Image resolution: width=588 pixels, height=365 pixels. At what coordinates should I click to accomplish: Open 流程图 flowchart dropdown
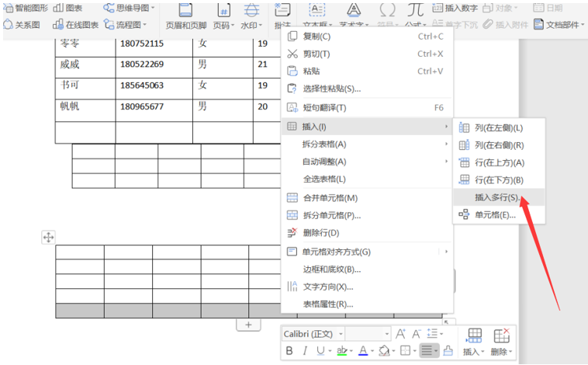coord(125,25)
